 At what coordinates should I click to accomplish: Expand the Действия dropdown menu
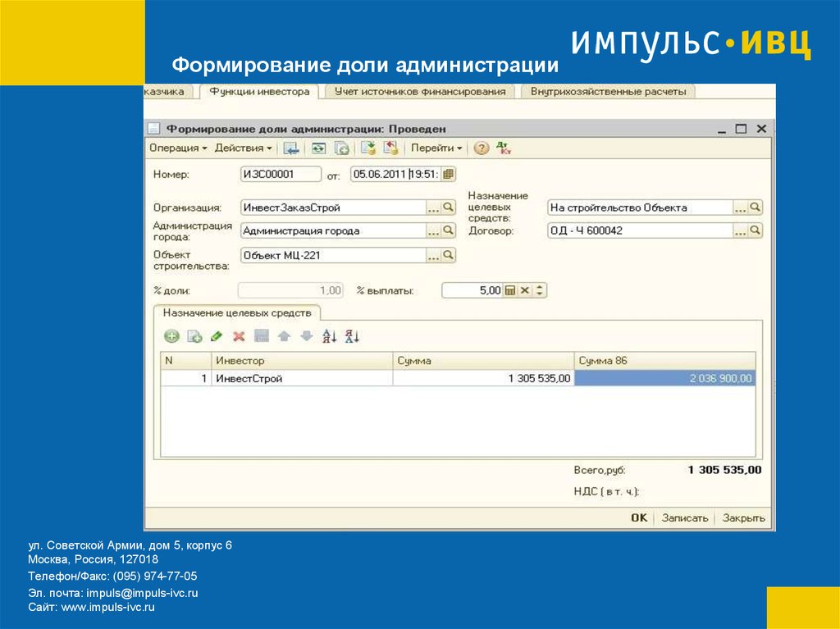244,148
